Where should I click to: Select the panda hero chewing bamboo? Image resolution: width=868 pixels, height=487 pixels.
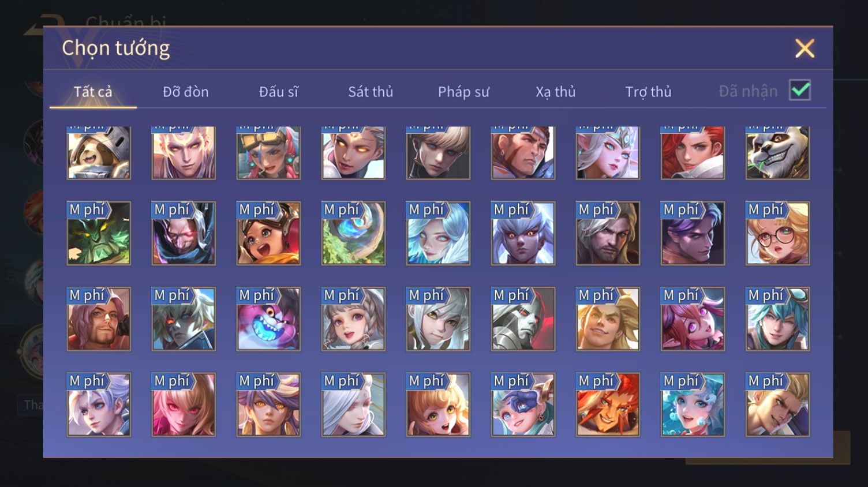coord(777,153)
